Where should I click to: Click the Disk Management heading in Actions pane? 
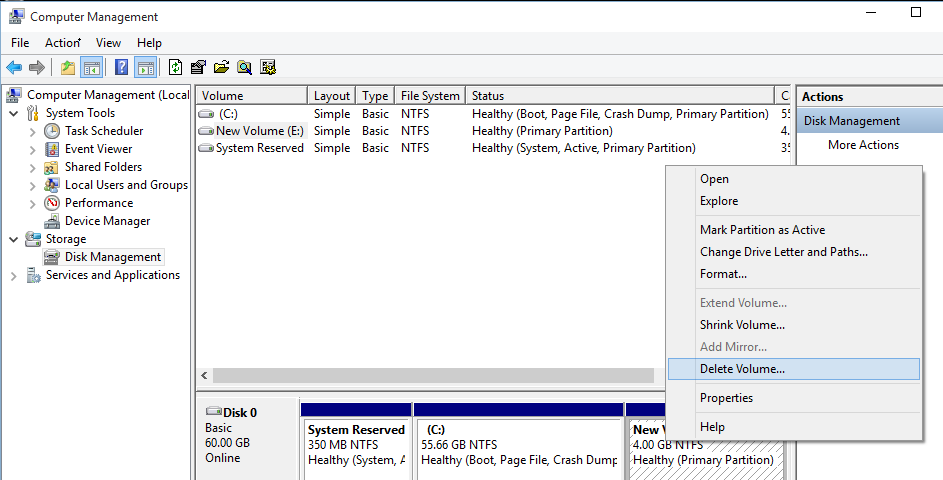(870, 121)
